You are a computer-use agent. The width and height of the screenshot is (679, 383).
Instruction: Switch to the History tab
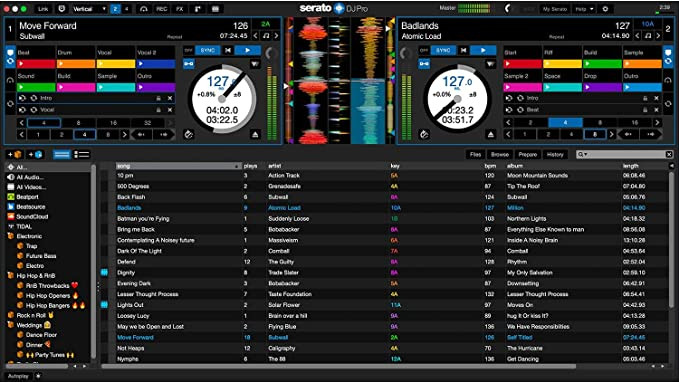pos(555,154)
